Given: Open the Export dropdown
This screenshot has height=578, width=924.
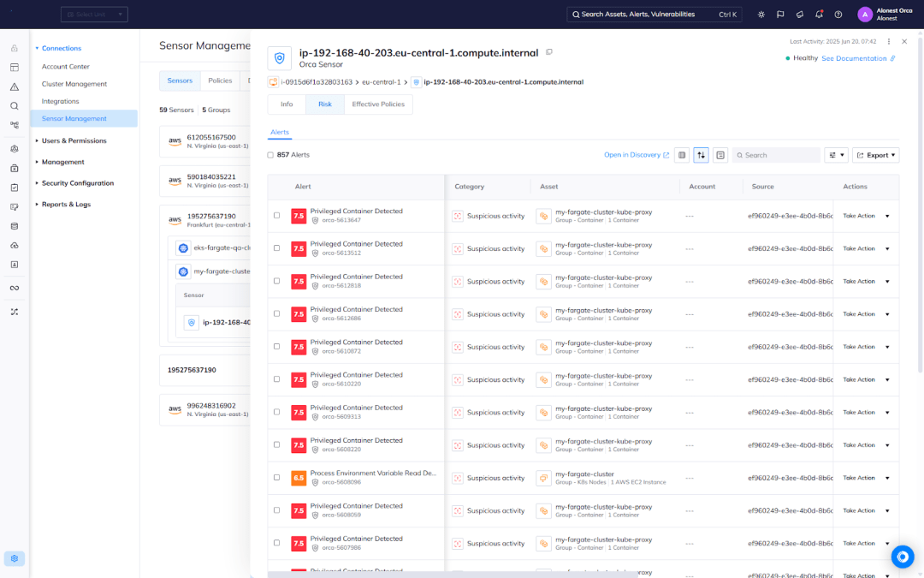Looking at the screenshot, I should pos(876,155).
